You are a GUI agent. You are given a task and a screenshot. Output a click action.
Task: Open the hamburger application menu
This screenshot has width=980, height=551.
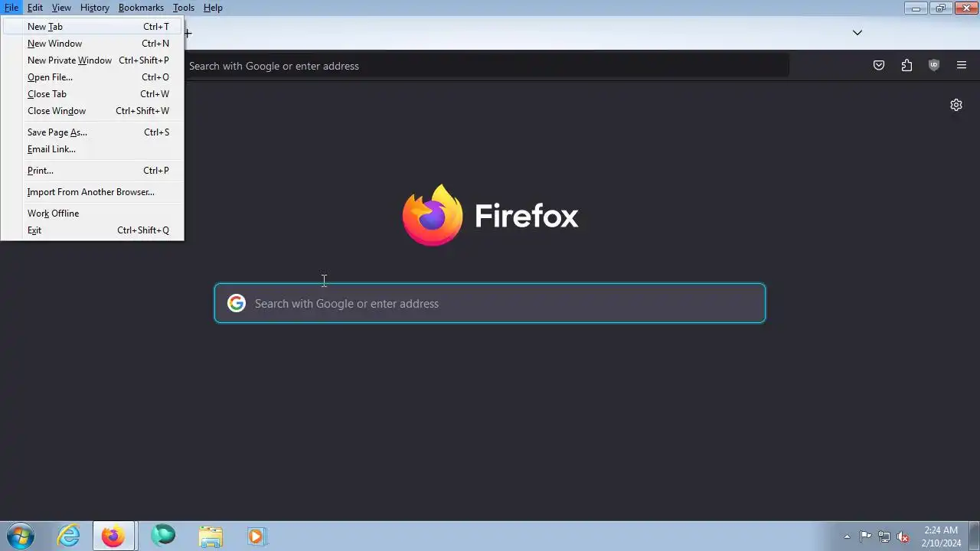coord(962,66)
